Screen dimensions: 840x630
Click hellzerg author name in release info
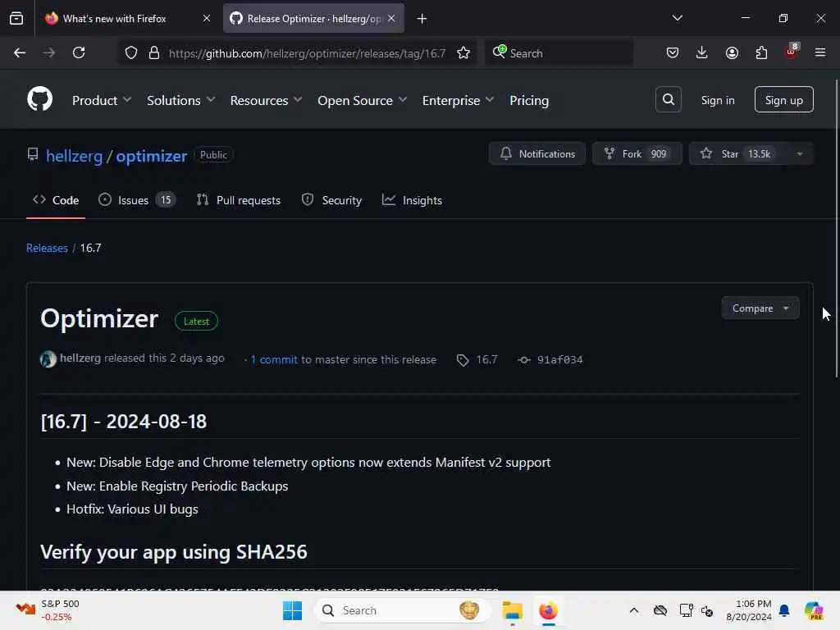point(80,358)
